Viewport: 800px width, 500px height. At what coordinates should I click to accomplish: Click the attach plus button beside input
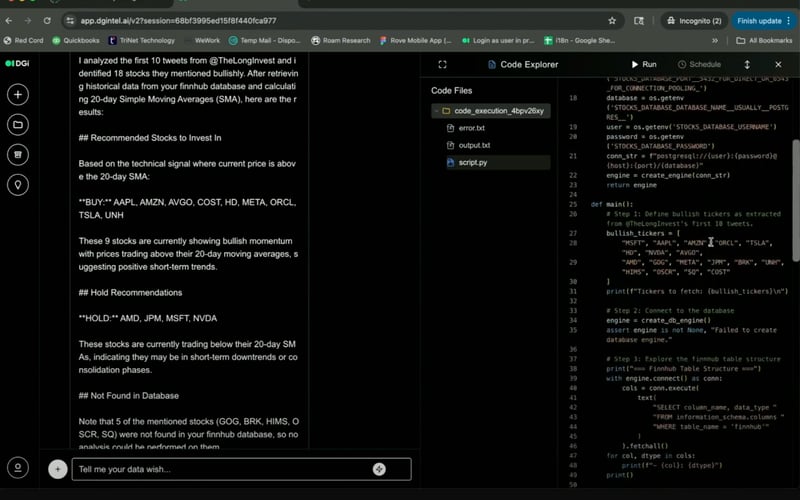[58, 469]
